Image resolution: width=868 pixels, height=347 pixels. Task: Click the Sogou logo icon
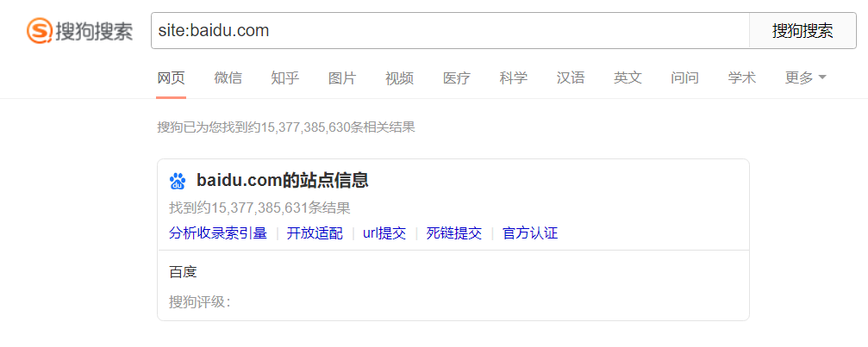(40, 30)
